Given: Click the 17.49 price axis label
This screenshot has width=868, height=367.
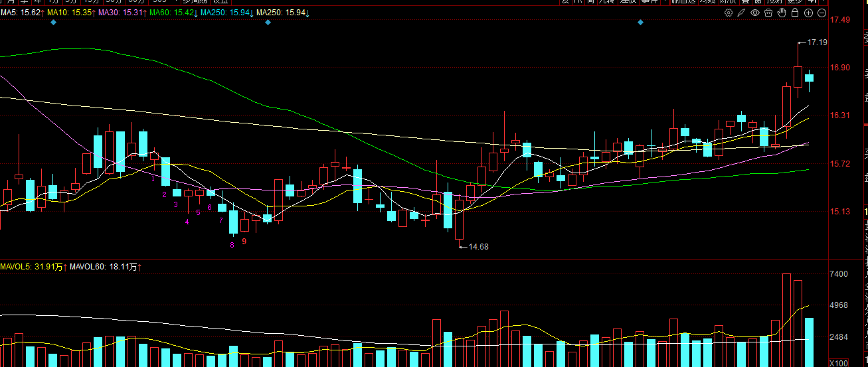Looking at the screenshot, I should (841, 20).
